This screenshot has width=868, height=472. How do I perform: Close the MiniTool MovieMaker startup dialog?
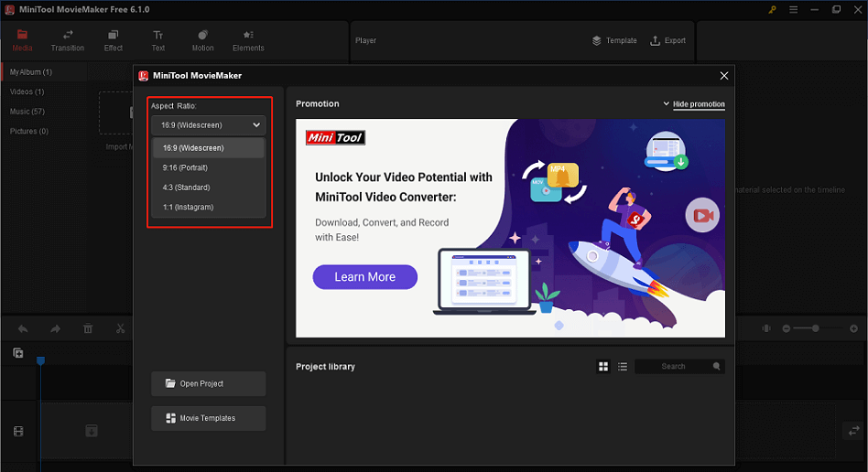(724, 76)
